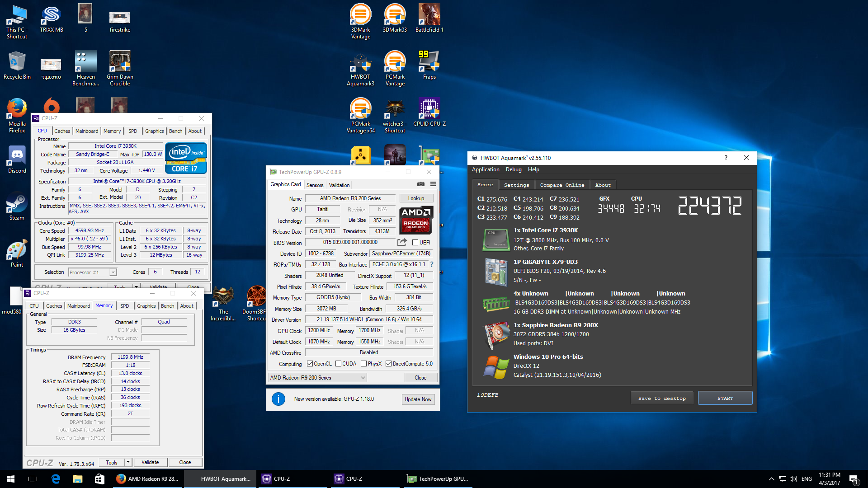Select the SPD tab in lower CPU-Z window
868x488 pixels.
(125, 306)
